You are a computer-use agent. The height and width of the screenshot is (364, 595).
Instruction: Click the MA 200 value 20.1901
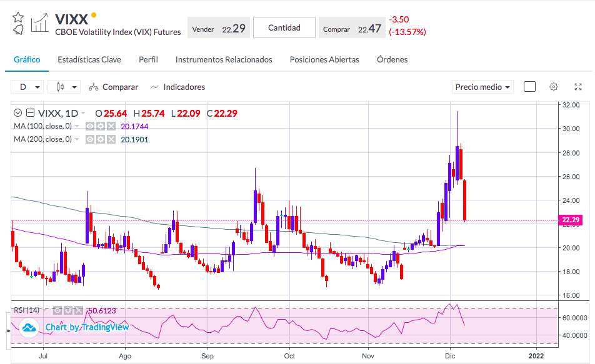(x=134, y=139)
